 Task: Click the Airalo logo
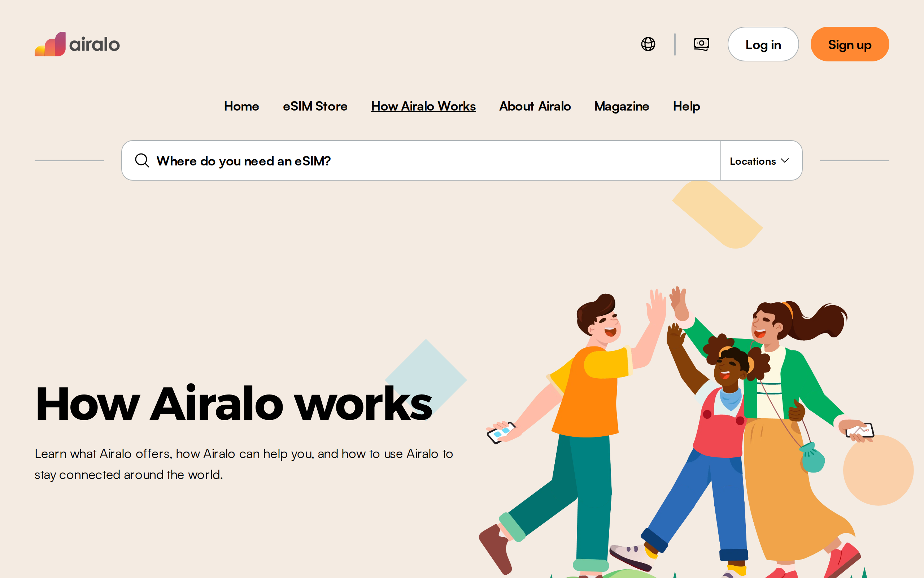(77, 44)
